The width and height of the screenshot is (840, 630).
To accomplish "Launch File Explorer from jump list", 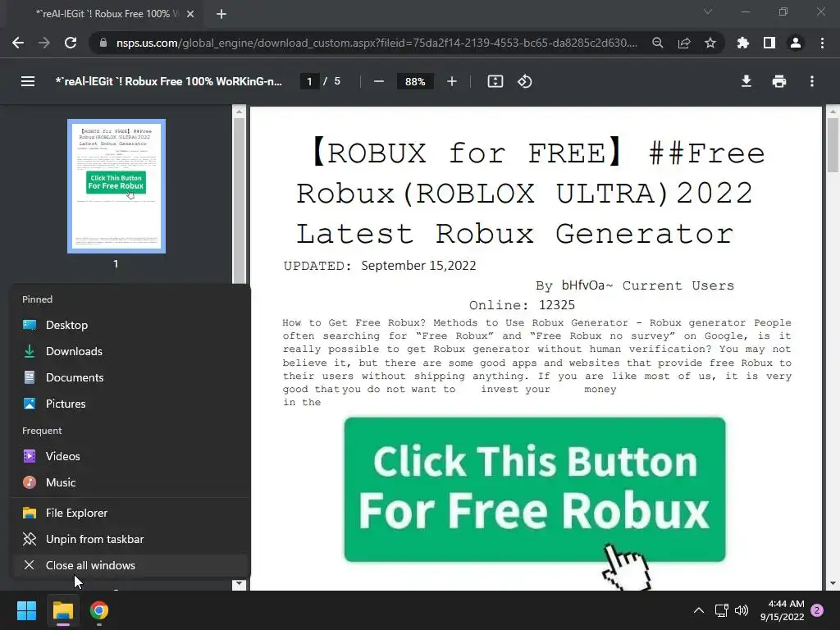I will tap(130, 514).
